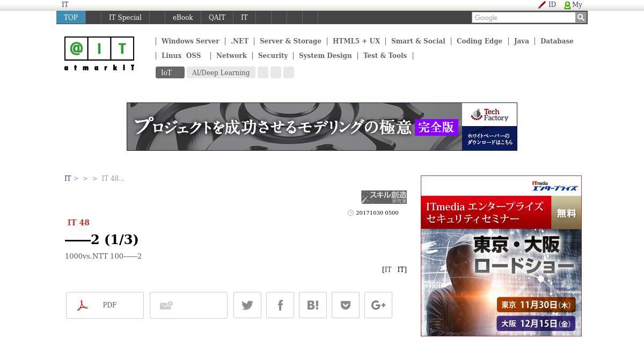Image resolution: width=644 pixels, height=338 pixels.
Task: Go to HTML5 + UX section
Action: 356,41
